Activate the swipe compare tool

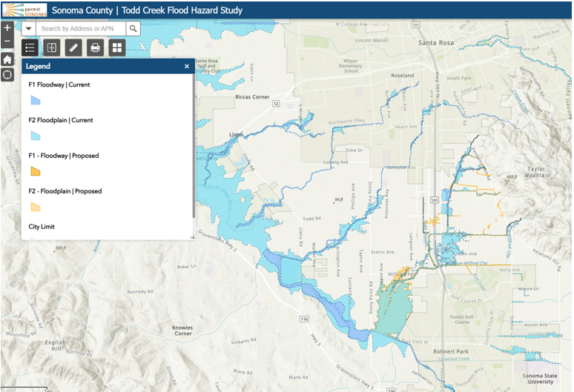click(x=51, y=48)
